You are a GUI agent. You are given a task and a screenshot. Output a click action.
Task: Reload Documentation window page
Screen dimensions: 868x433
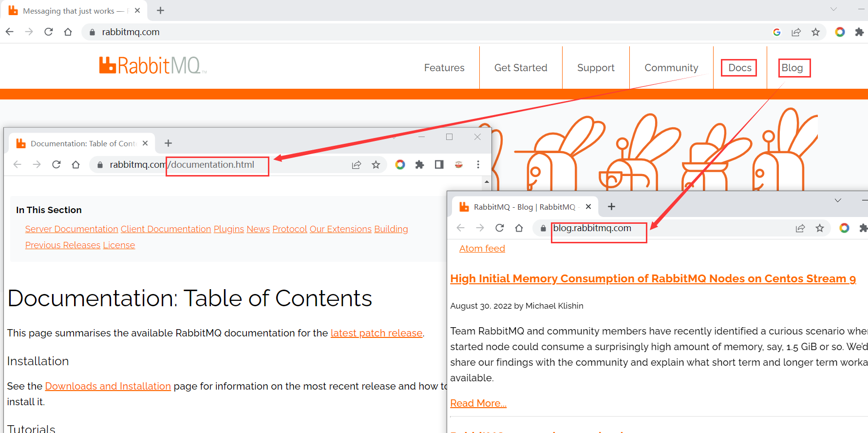(57, 164)
